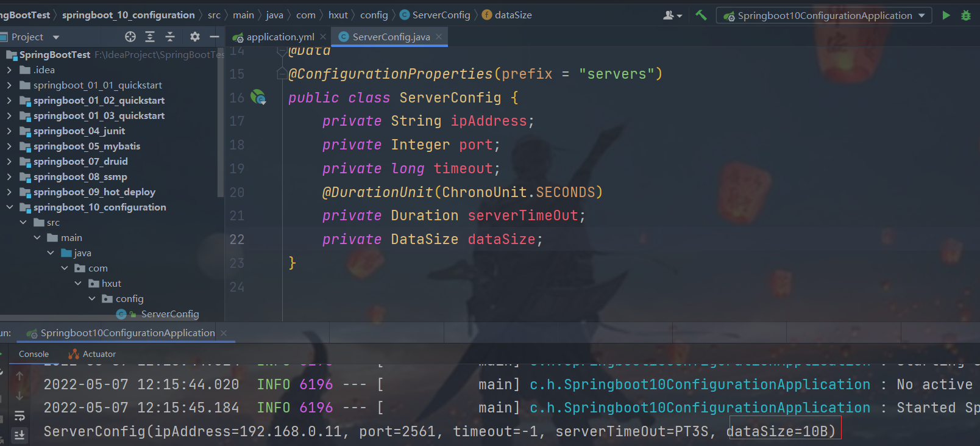Click the config breadcrumb segment

(374, 15)
